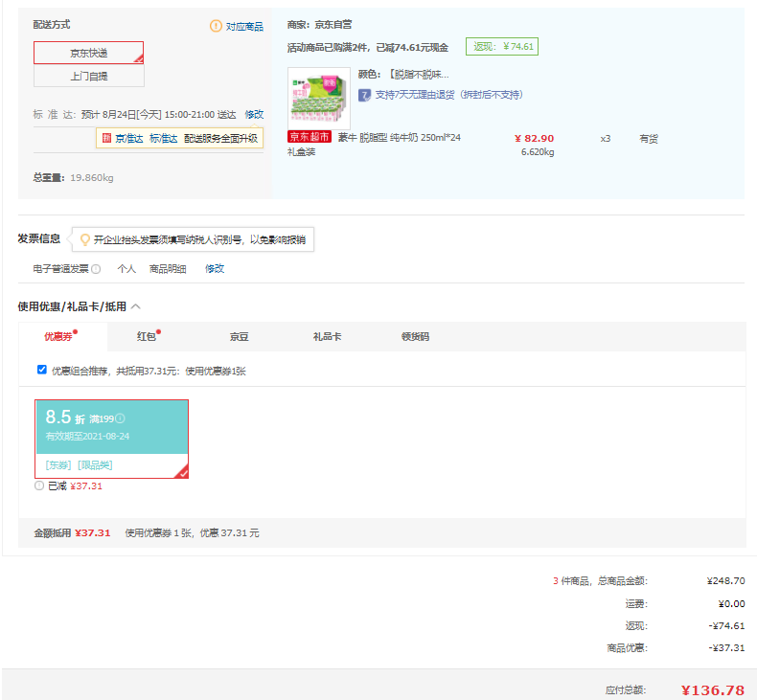This screenshot has height=700, width=757.
Task: Open 对应商品 link
Action: point(244,27)
